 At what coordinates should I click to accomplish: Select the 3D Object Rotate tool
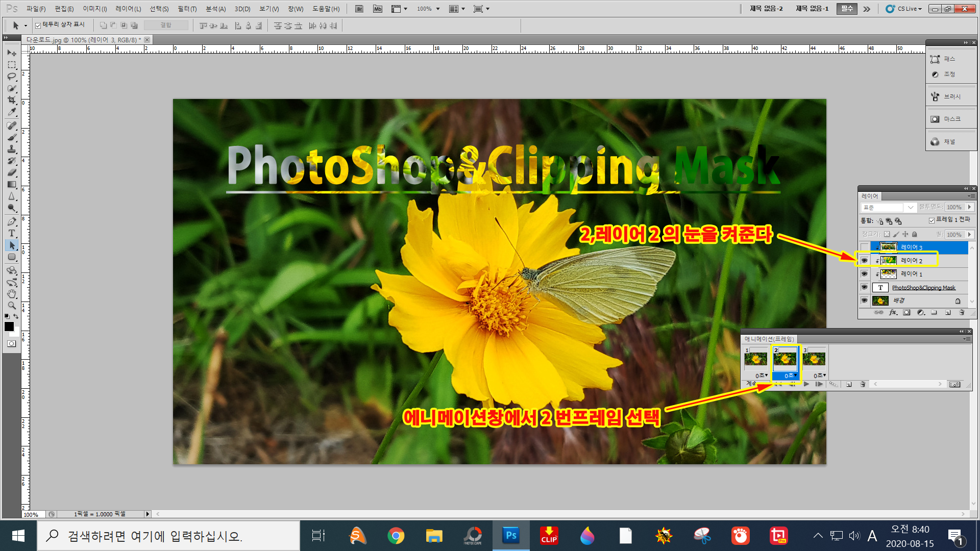point(12,270)
